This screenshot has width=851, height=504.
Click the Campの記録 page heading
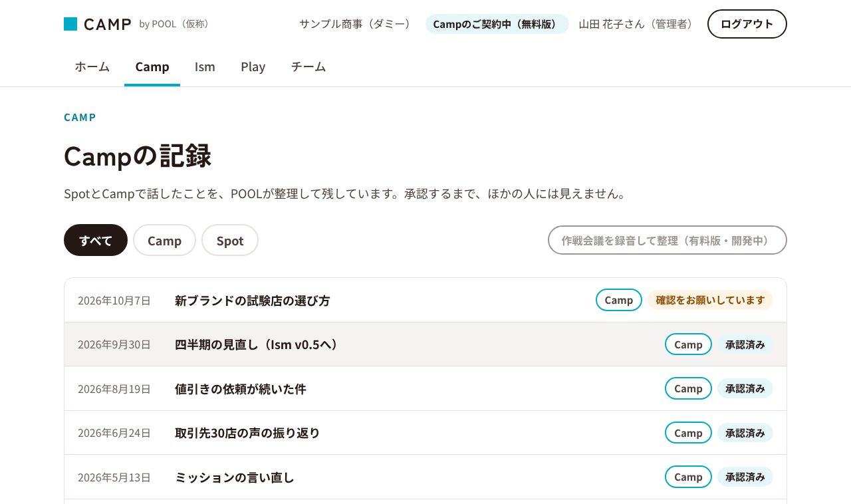click(x=138, y=156)
